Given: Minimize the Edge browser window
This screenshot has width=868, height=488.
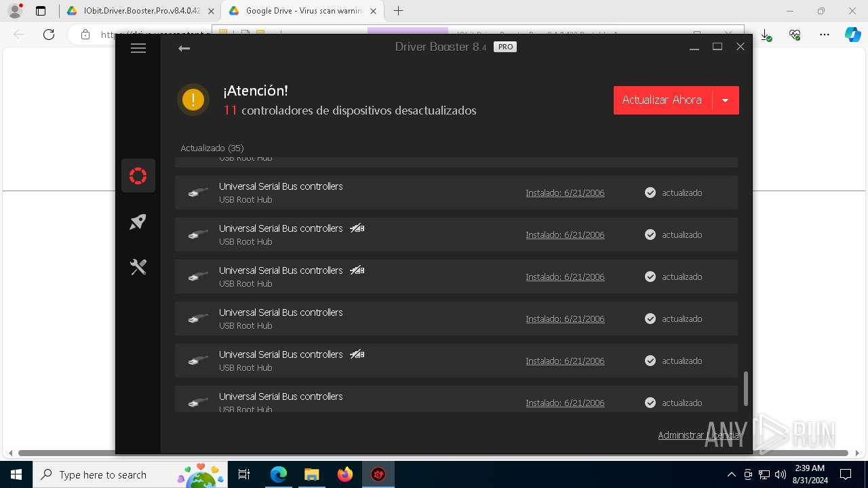Looking at the screenshot, I should (x=790, y=11).
